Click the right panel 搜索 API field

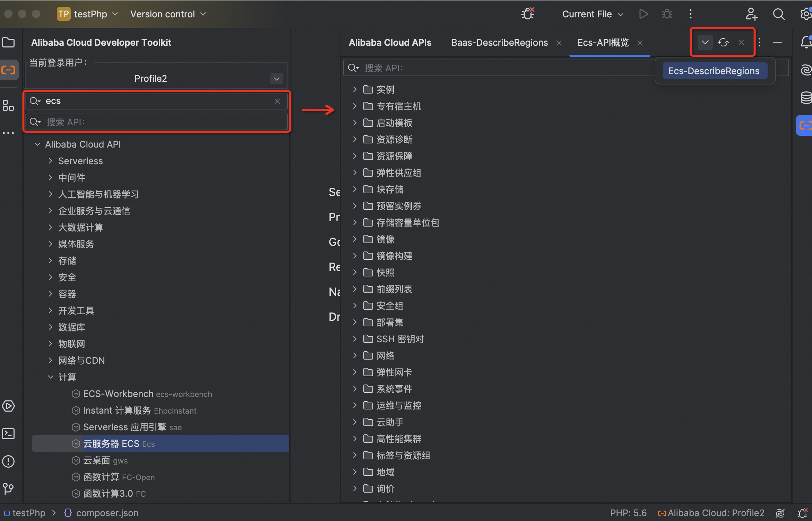[x=499, y=68]
